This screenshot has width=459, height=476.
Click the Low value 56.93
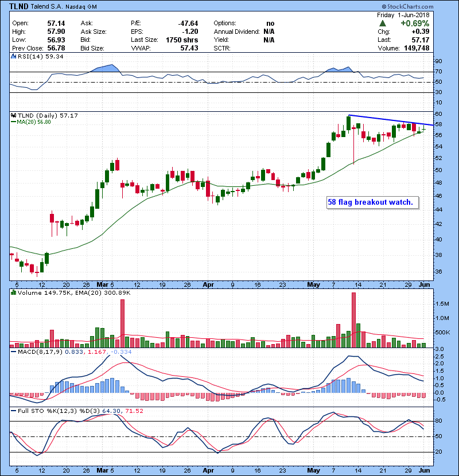56,40
